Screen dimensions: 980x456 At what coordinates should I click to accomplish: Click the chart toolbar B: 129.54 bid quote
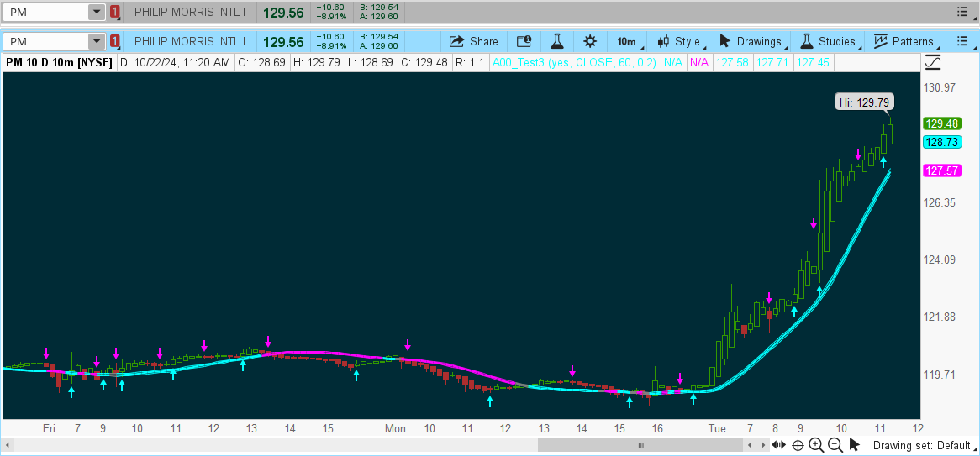[x=379, y=37]
